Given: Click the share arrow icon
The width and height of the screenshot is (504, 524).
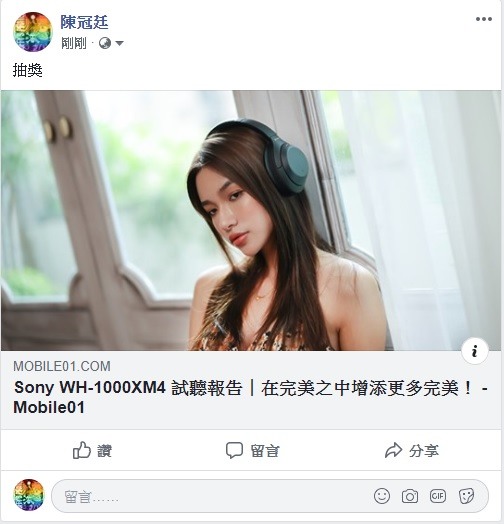Looking at the screenshot, I should click(393, 450).
